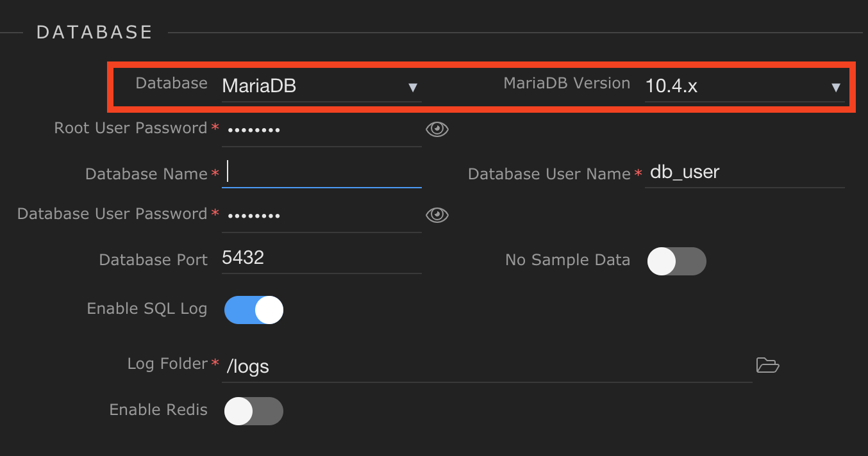This screenshot has height=456, width=868.
Task: Open the Database type dropdown showing MariaDB
Action: click(x=321, y=86)
